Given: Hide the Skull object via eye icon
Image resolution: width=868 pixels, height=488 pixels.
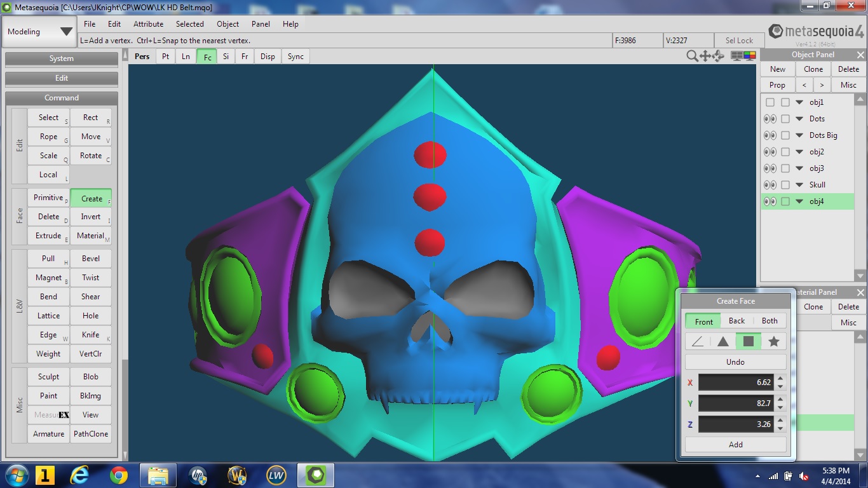Looking at the screenshot, I should [x=770, y=185].
